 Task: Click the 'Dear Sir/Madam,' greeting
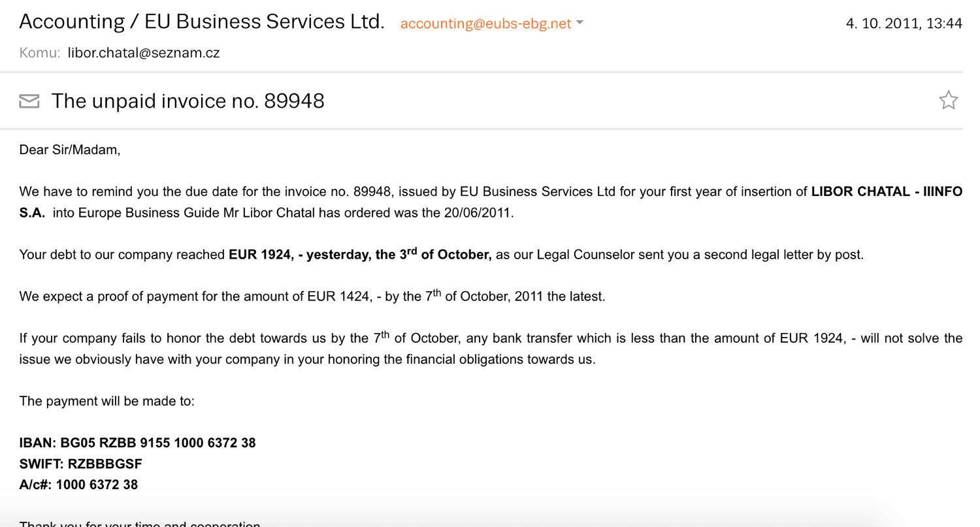[x=70, y=150]
